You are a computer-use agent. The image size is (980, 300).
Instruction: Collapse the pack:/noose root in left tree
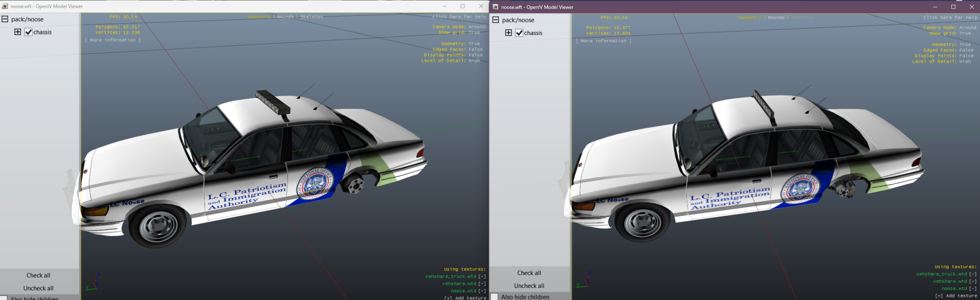(x=5, y=19)
